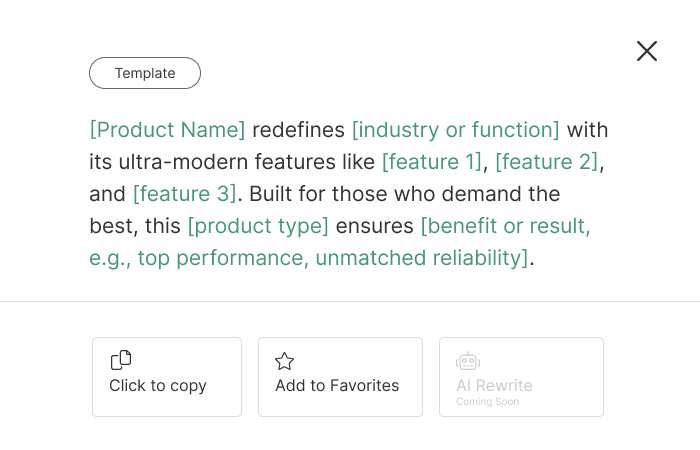Click the 'AI Rewrite' label
This screenshot has width=700, height=450.
coord(494,386)
